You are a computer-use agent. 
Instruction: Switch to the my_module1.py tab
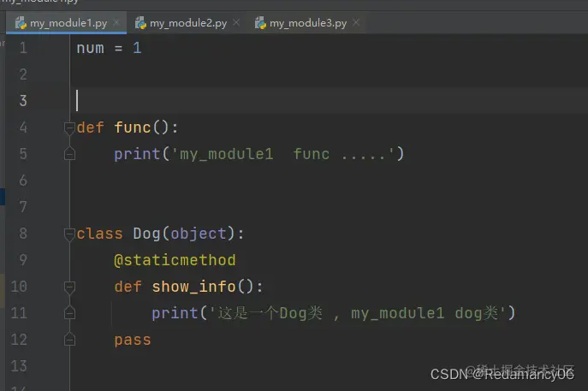tap(66, 23)
